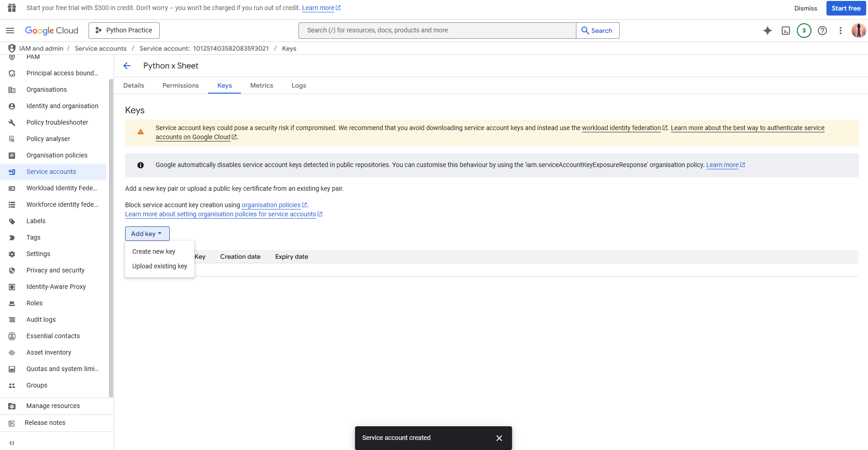Click the Google Cloud logo
The height and width of the screenshot is (450, 868).
(x=52, y=31)
